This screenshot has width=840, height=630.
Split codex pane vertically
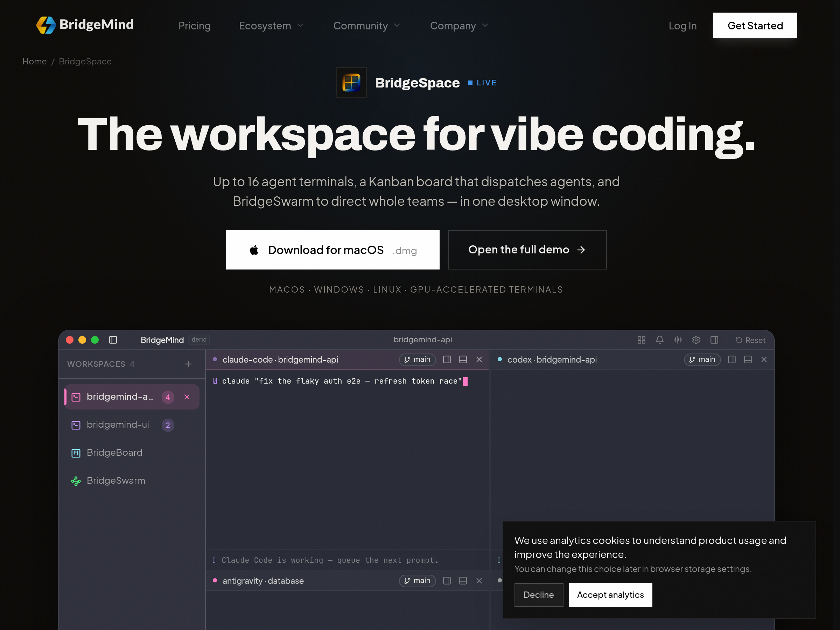(x=732, y=359)
